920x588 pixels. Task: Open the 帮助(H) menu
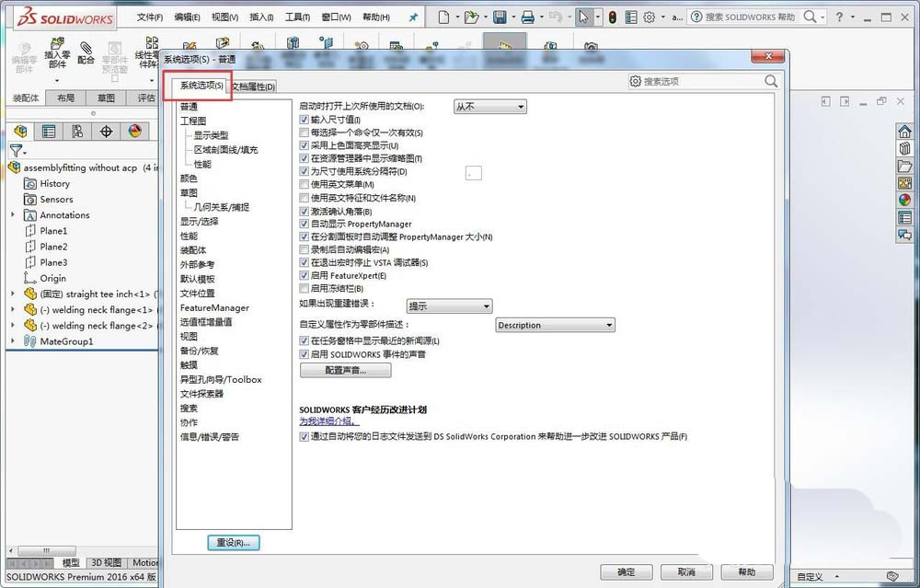click(376, 17)
